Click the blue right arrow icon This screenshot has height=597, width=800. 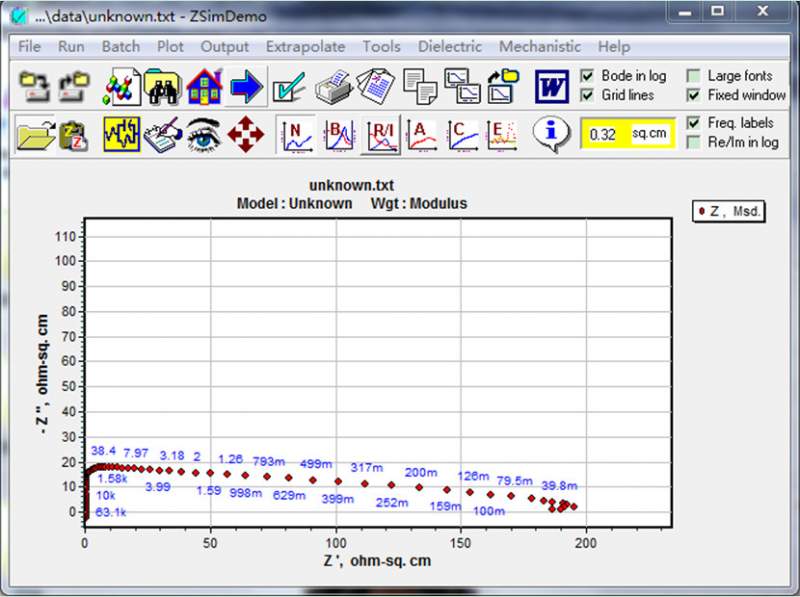246,86
